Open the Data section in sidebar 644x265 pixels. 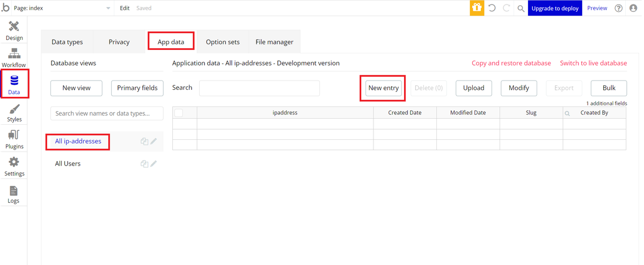click(14, 85)
